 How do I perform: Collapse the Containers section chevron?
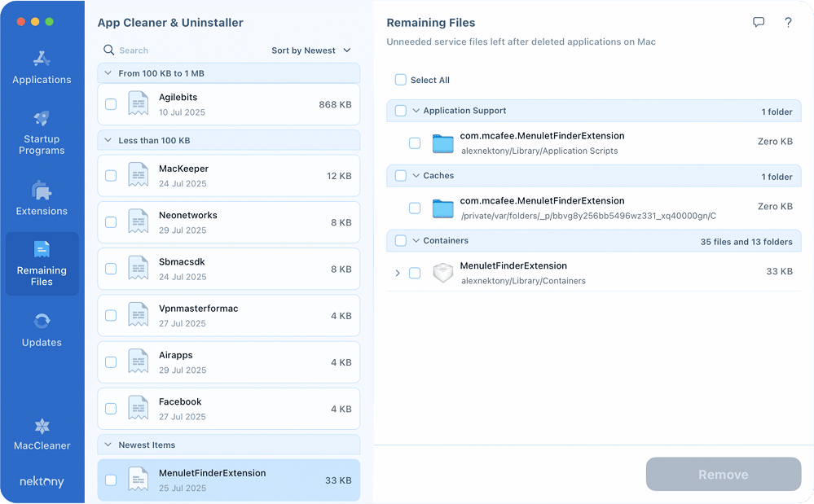coord(416,240)
